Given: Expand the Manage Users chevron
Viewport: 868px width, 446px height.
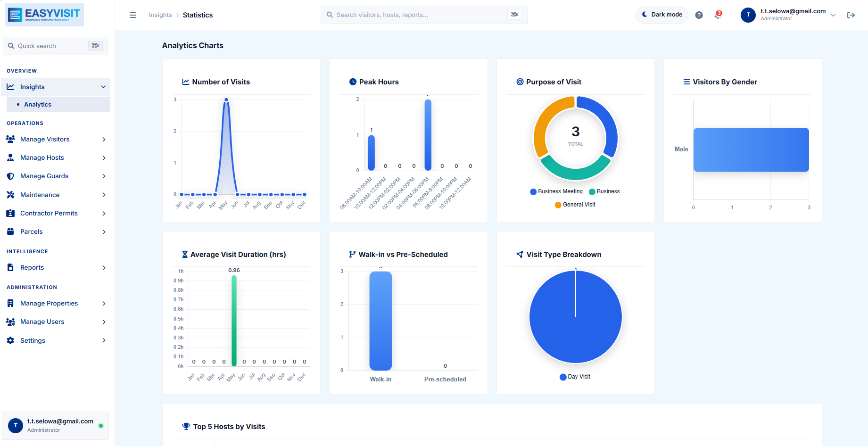Looking at the screenshot, I should [104, 322].
